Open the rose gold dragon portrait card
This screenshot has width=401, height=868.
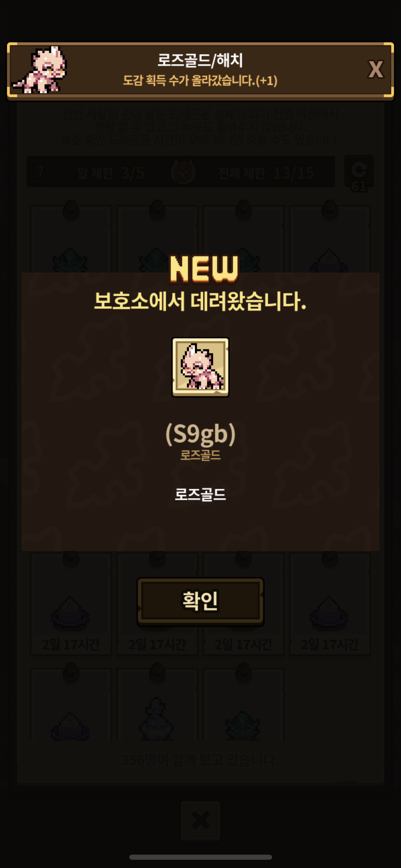point(200,367)
